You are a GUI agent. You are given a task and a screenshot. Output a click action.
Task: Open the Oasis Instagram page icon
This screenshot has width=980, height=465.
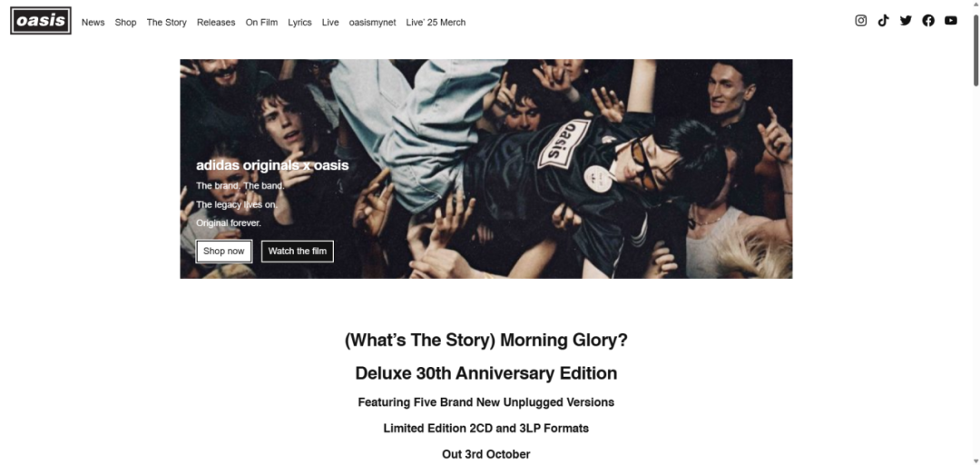860,21
